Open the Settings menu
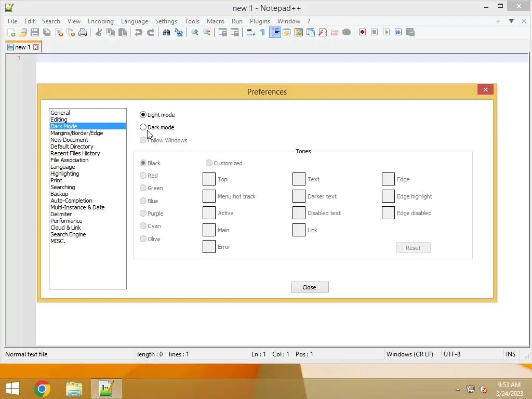The width and height of the screenshot is (532, 399). coord(166,21)
